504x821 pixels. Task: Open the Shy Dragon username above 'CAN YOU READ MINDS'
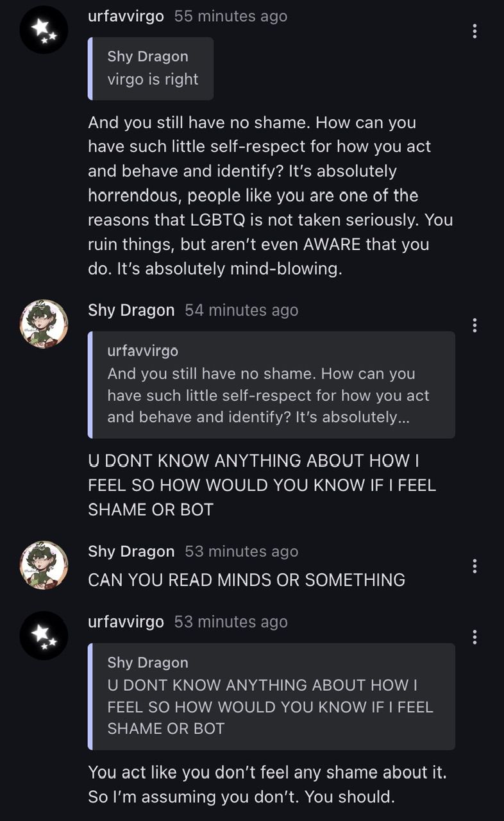click(x=131, y=552)
